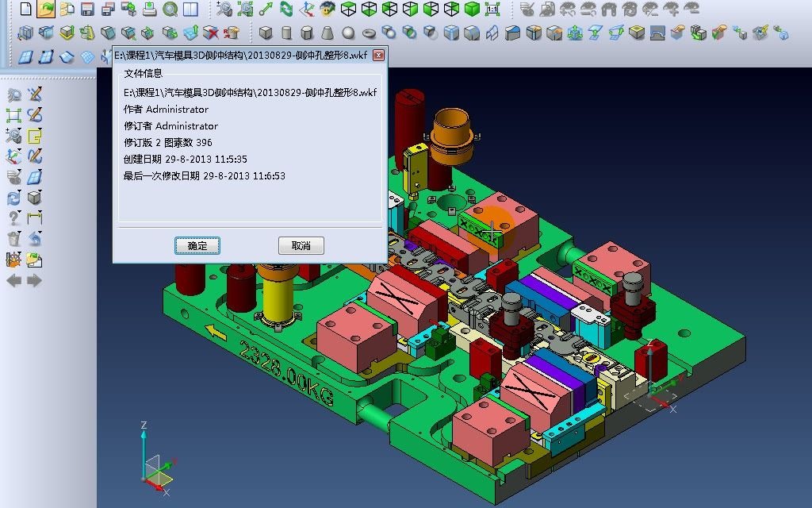Screen dimensions: 812x508
Task: Confirm file info with the 确定 button
Action: tap(197, 246)
